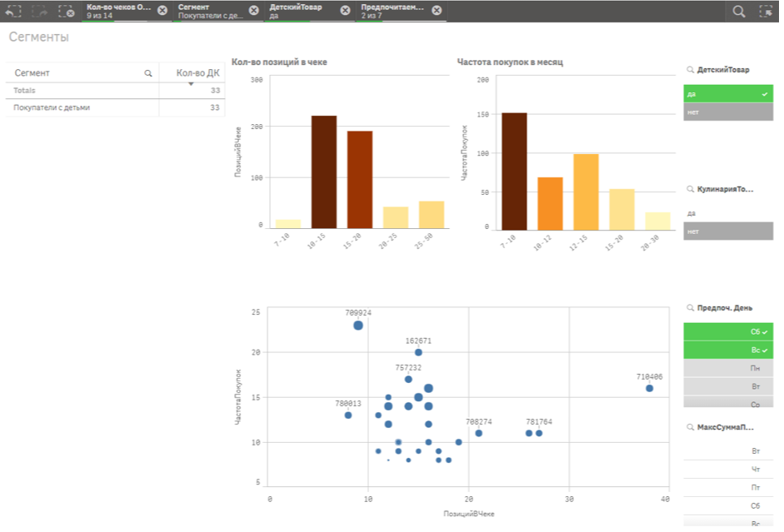Remove the Сегмент selection chip

click(253, 11)
